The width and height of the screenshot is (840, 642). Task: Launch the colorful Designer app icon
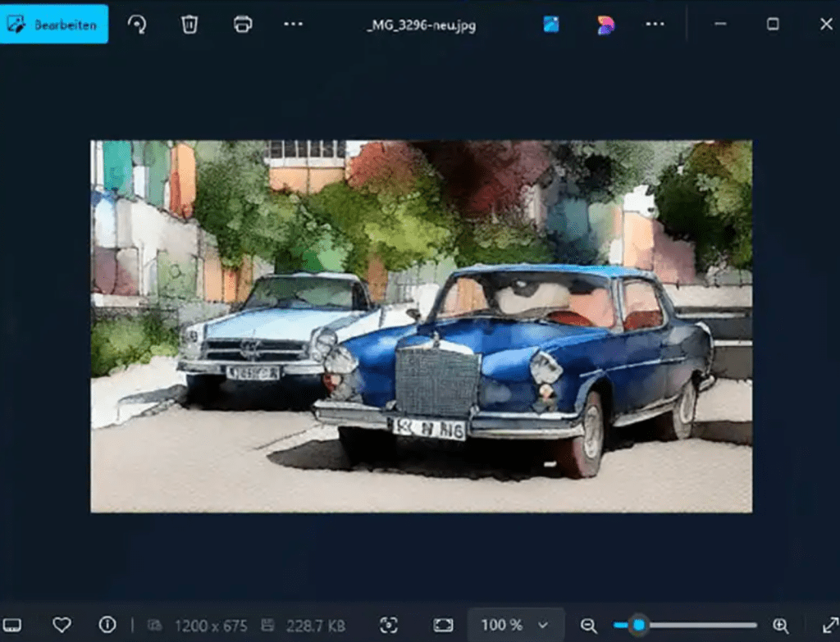pyautogui.click(x=605, y=25)
